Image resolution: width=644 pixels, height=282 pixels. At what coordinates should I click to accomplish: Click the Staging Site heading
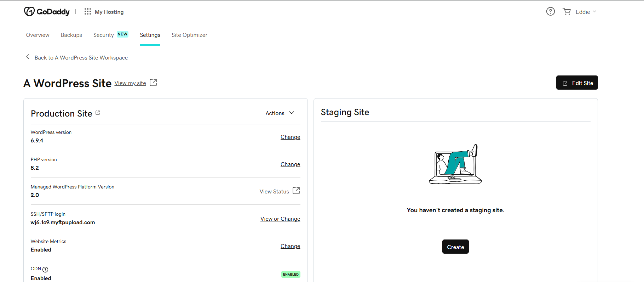click(345, 112)
